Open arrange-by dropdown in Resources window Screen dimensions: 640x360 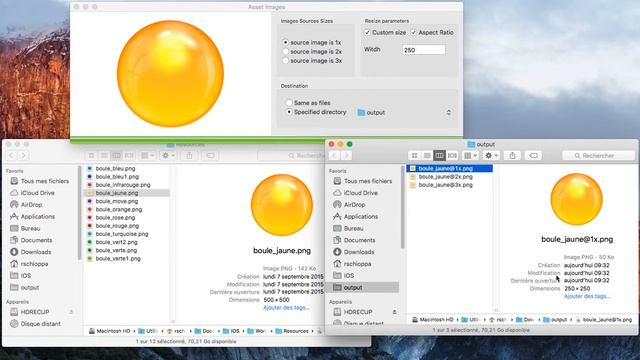coord(147,156)
